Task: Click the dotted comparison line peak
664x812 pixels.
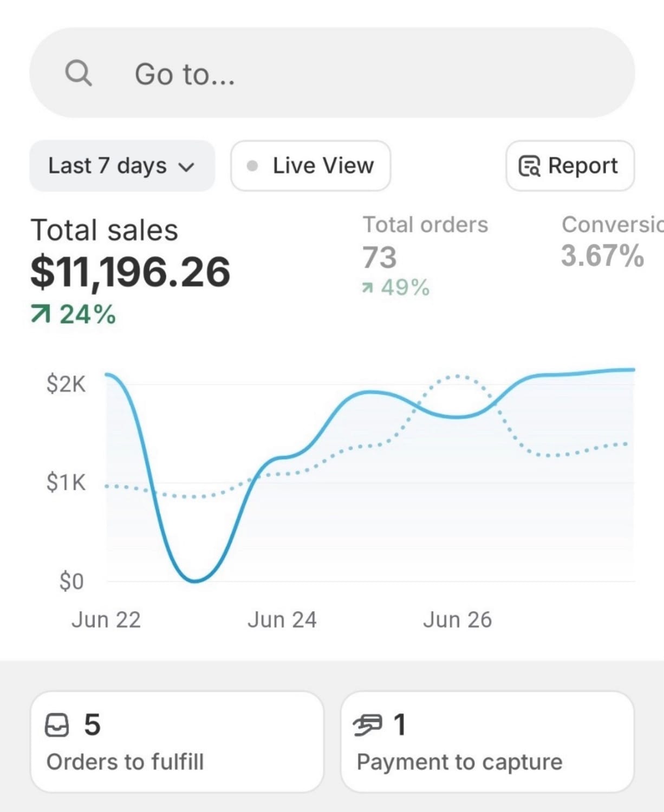Action: (458, 376)
